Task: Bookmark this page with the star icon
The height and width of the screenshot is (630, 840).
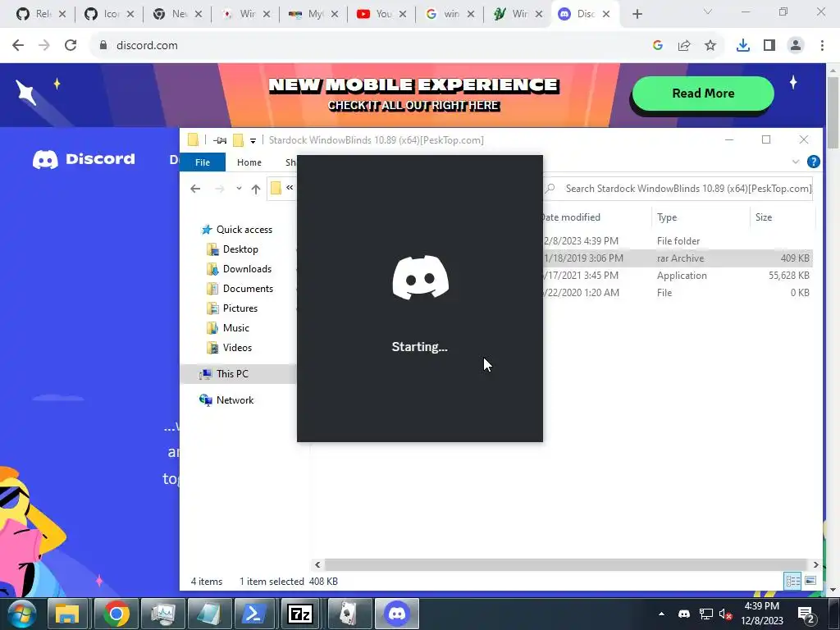Action: coord(710,46)
